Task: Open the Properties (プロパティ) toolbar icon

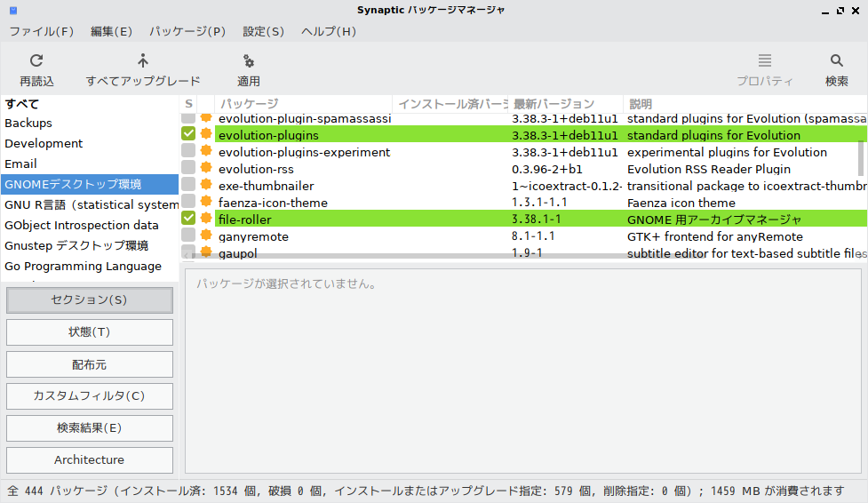Action: pos(764,60)
